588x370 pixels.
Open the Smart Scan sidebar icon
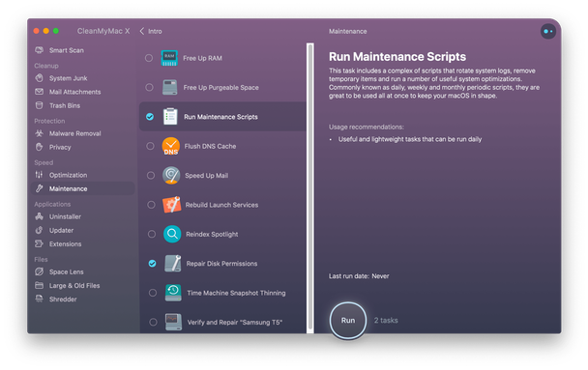click(x=39, y=50)
